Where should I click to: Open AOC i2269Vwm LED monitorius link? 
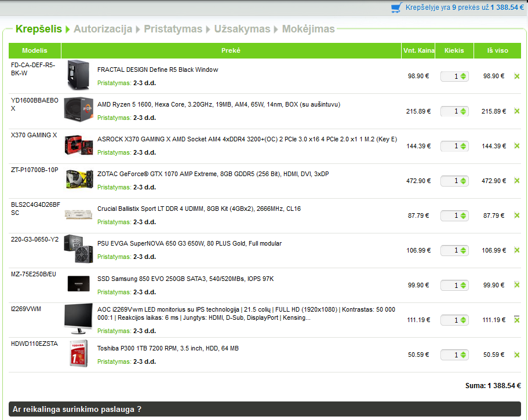pos(246,313)
